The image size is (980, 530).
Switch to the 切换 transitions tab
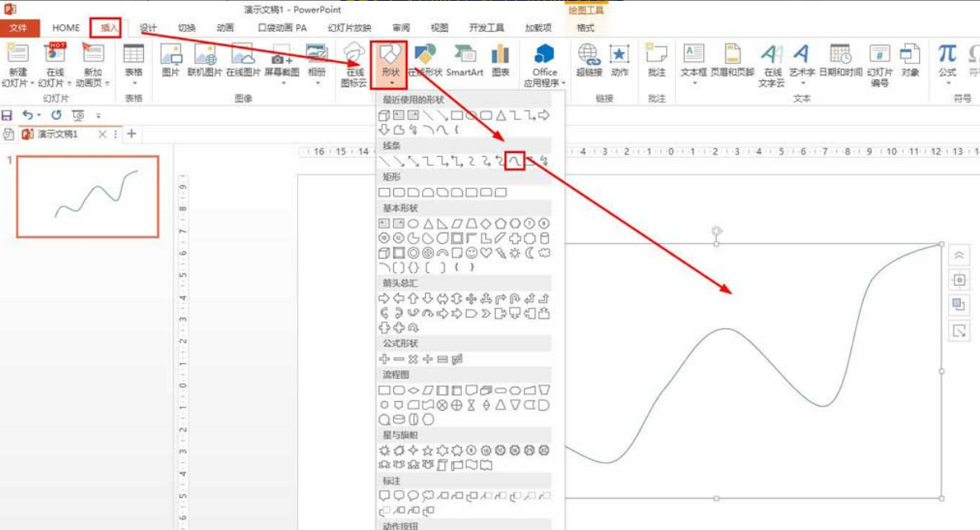[187, 27]
